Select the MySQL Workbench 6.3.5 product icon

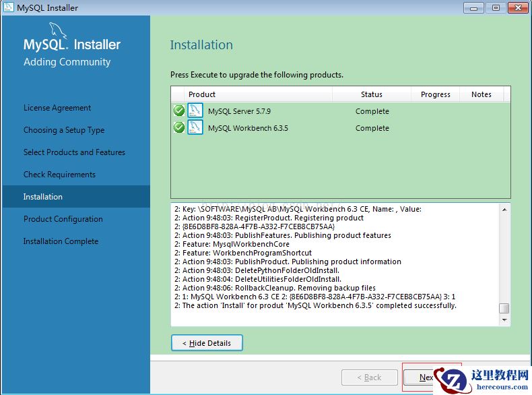195,127
